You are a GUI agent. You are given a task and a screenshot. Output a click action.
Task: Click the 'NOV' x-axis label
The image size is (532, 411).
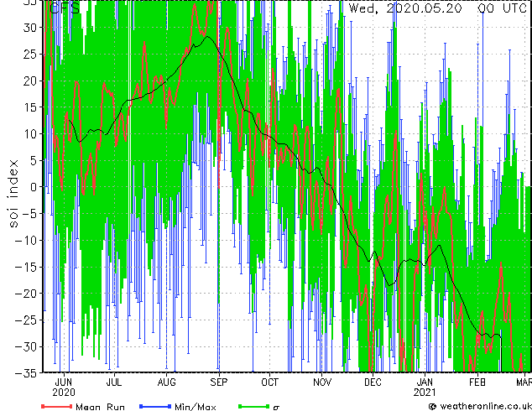[x=322, y=382]
